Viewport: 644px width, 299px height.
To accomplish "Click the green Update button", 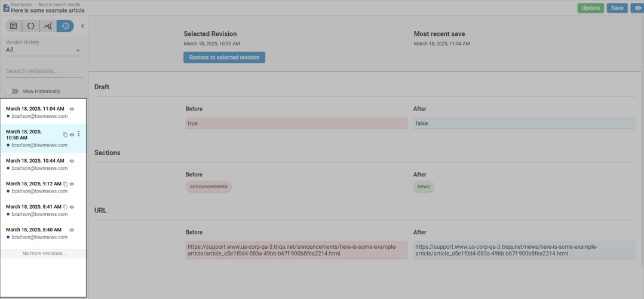I will (591, 8).
